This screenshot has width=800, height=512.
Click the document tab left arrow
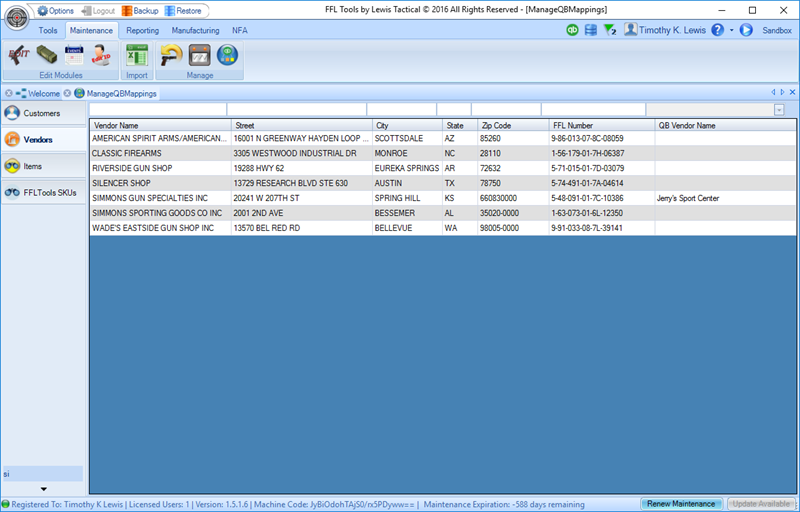[773, 92]
